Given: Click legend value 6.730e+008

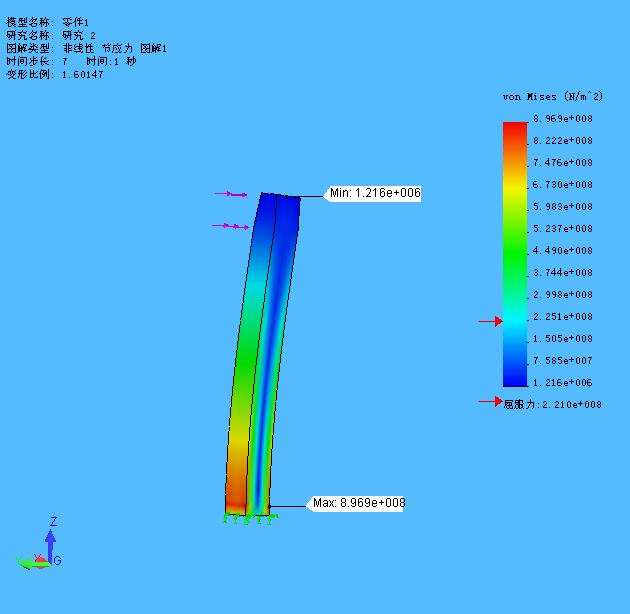Looking at the screenshot, I should click(562, 184).
